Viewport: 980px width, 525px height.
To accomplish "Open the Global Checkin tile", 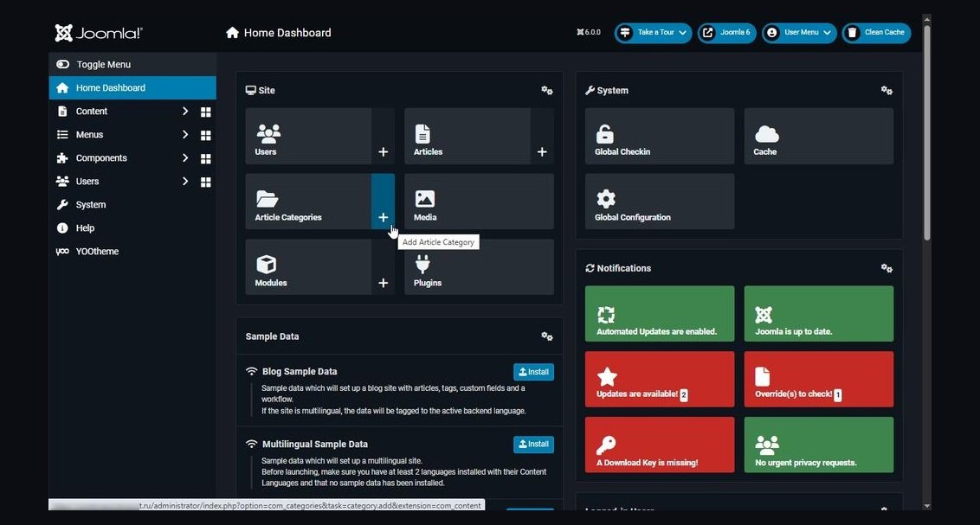I will (660, 136).
